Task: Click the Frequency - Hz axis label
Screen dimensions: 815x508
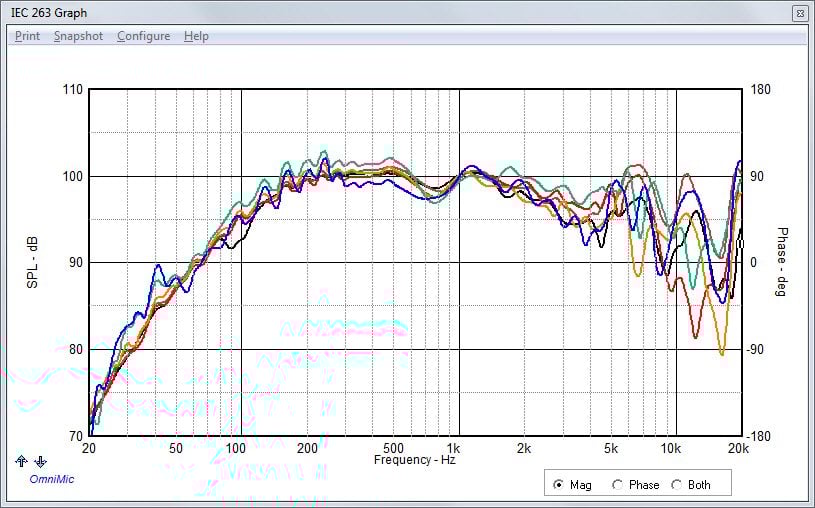Action: click(413, 460)
